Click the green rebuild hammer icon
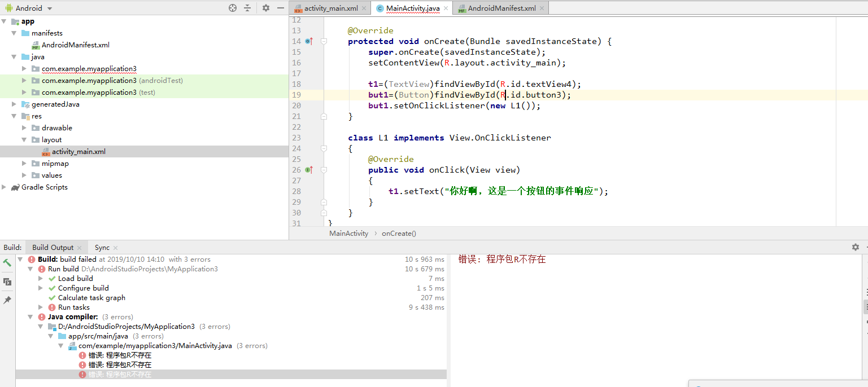Viewport: 868px width, 387px height. 7,262
